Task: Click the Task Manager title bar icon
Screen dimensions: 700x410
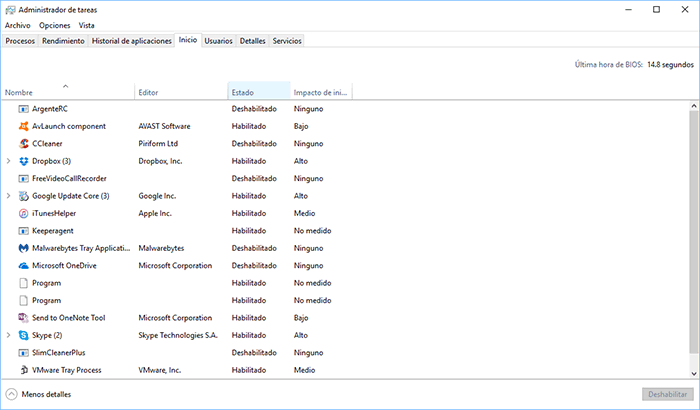Action: click(x=10, y=10)
